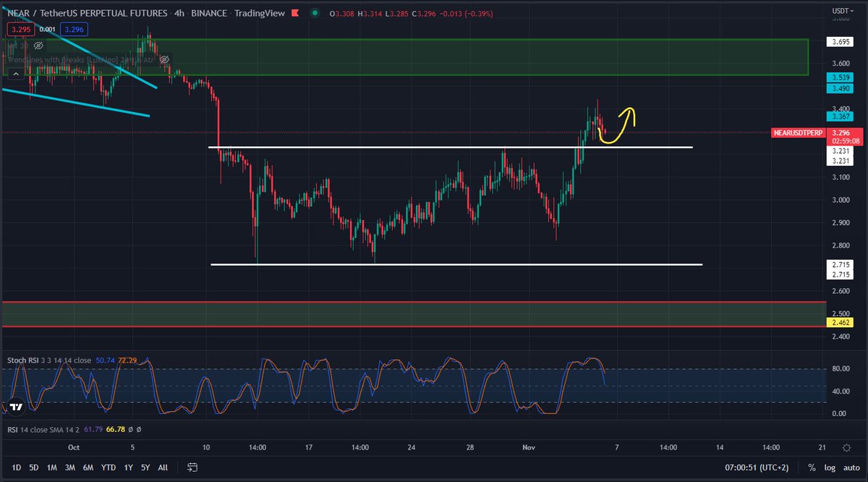Click the green market status dot

[x=315, y=14]
